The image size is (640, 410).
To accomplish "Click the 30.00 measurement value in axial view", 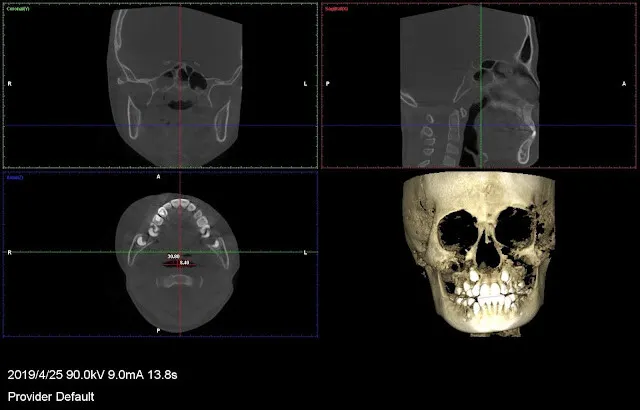I will (x=174, y=256).
